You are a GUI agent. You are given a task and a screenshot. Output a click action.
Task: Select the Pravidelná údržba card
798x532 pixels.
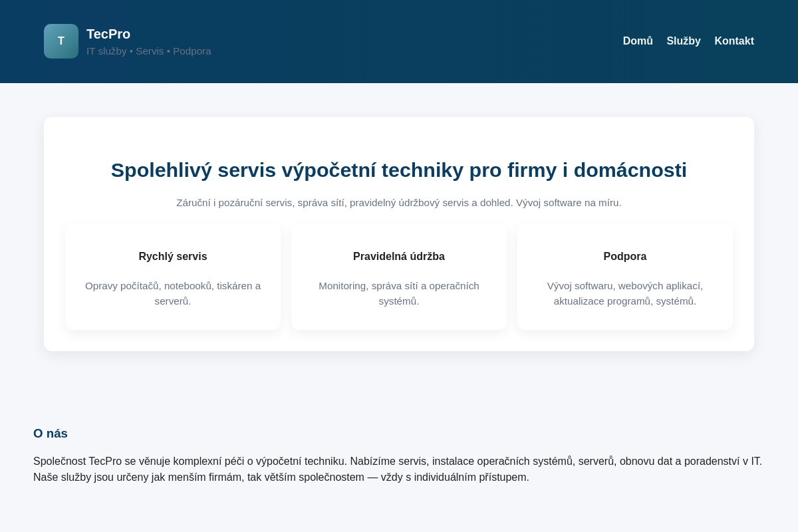(x=399, y=277)
